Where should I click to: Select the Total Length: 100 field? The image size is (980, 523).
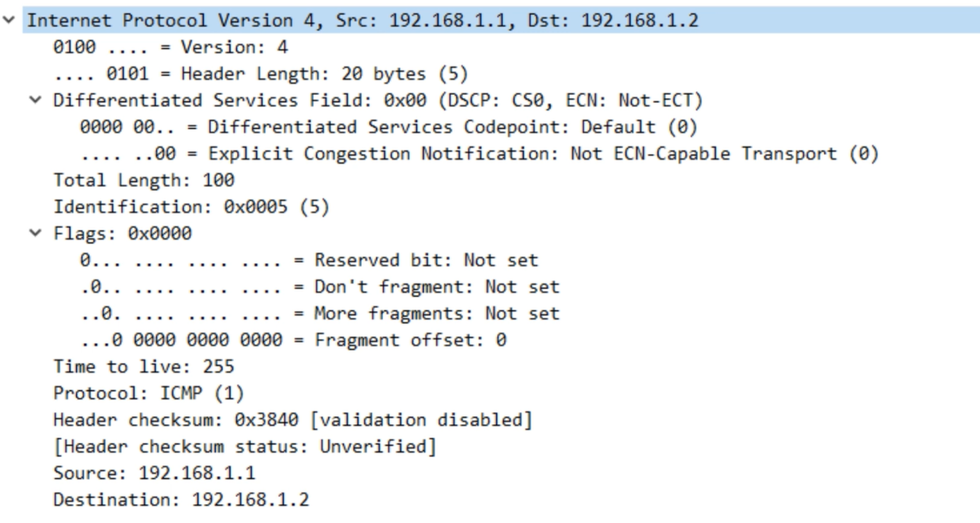(144, 180)
